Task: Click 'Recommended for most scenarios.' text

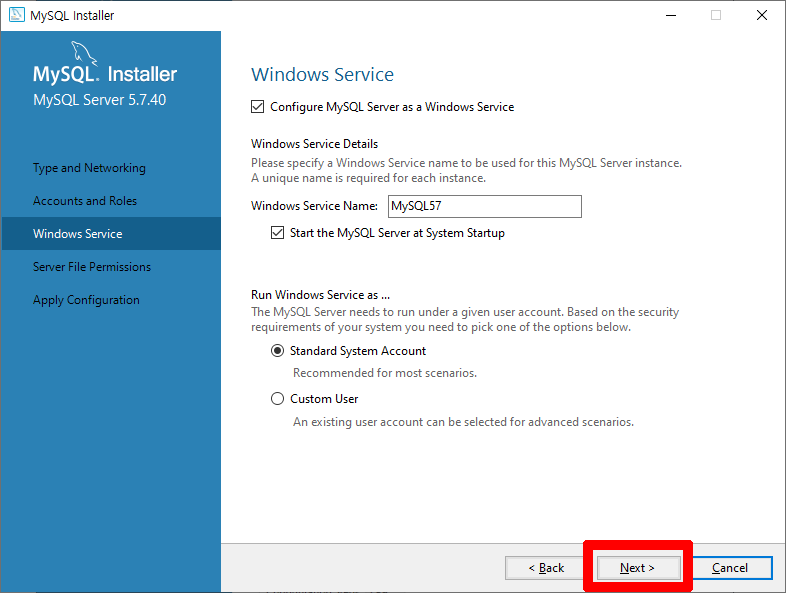Action: (385, 373)
